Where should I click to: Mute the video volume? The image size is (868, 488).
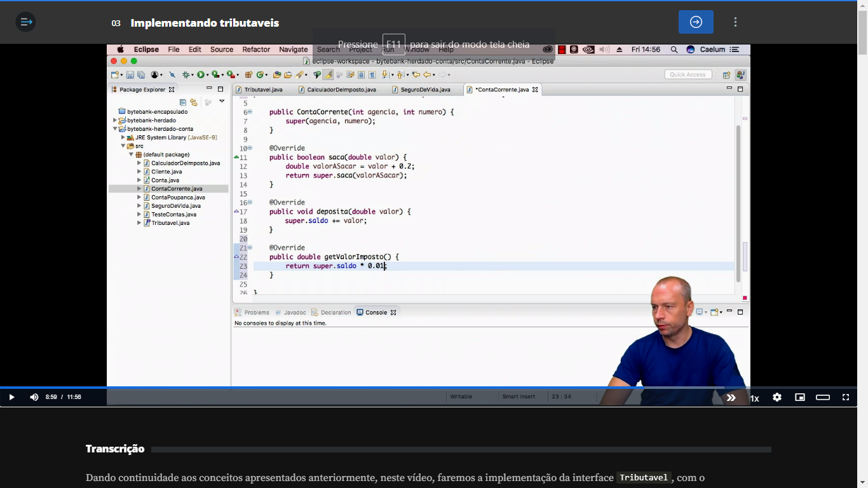coord(34,397)
